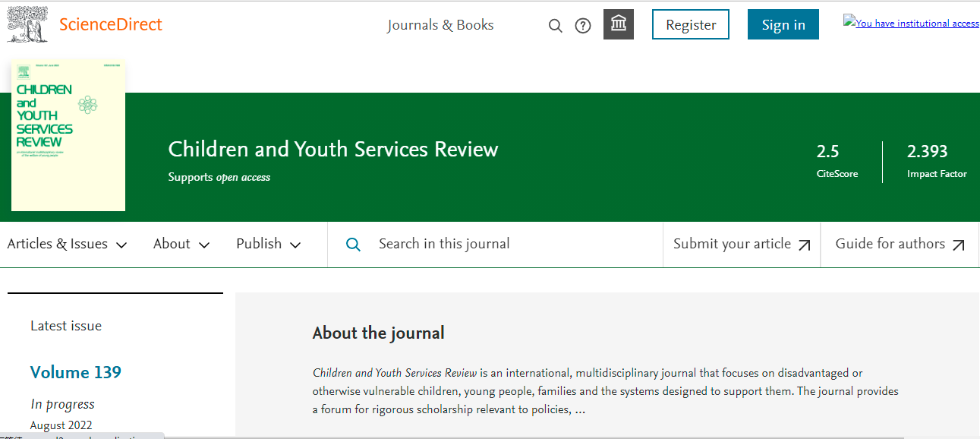980x439 pixels.
Task: Expand the Publish dropdown menu
Action: [x=268, y=244]
